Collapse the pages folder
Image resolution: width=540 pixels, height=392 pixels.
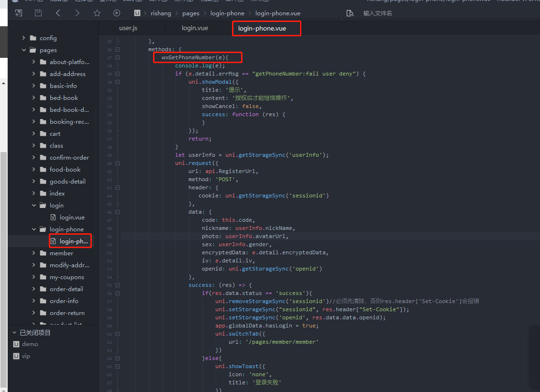click(x=24, y=50)
